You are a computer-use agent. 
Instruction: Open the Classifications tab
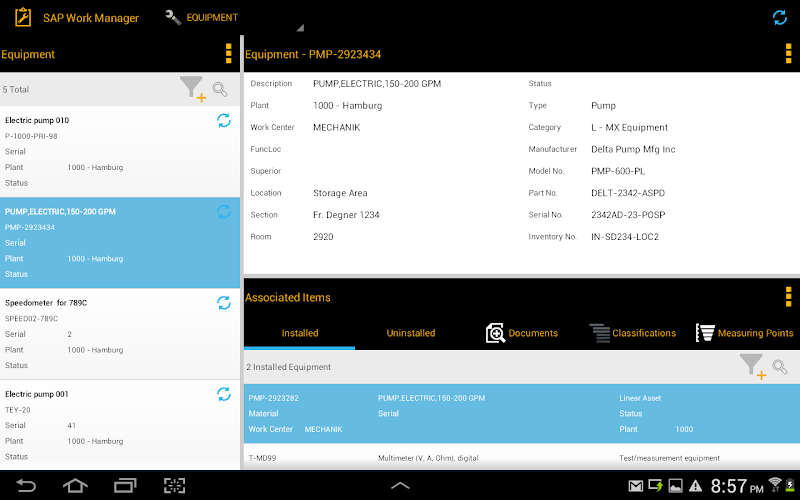(633, 333)
